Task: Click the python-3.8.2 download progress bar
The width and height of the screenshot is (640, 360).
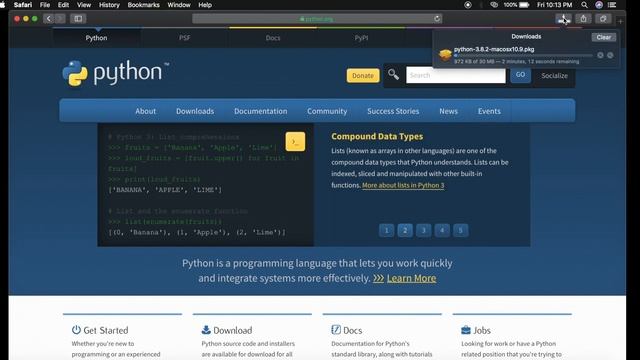Action: tap(523, 56)
